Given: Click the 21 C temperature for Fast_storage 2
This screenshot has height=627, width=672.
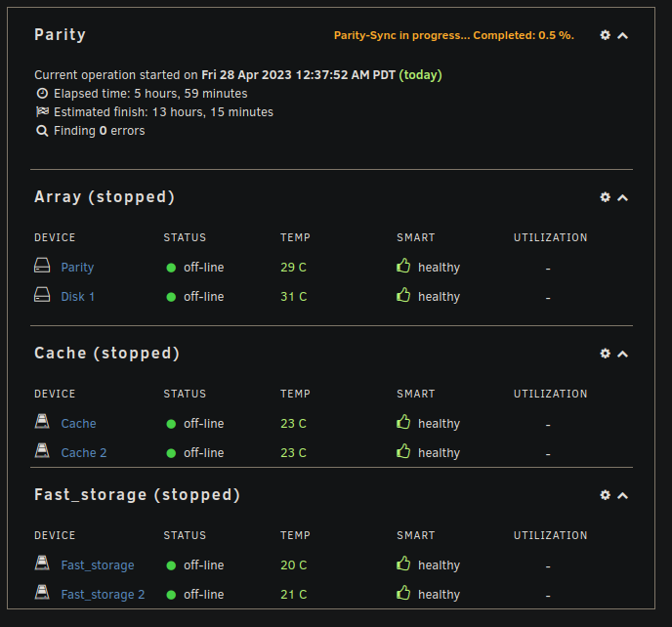Looking at the screenshot, I should pyautogui.click(x=294, y=595).
